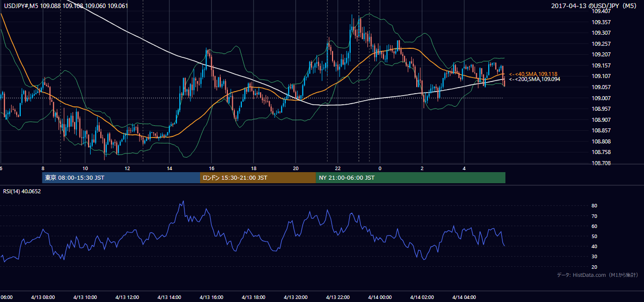Click price scale label 108.907
The width and height of the screenshot is (644, 302).
tap(601, 120)
